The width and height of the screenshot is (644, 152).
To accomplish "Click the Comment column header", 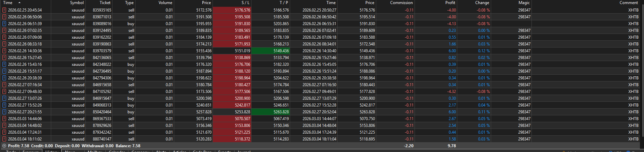I will pyautogui.click(x=628, y=3).
